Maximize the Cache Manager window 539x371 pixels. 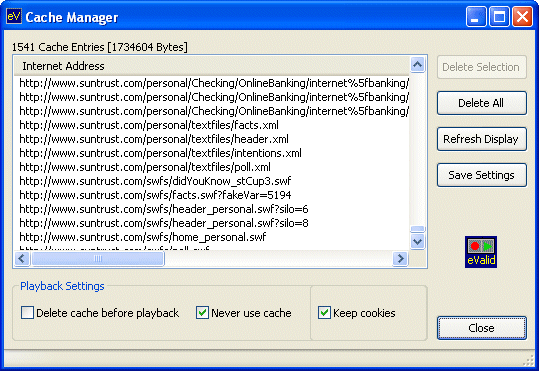(499, 17)
